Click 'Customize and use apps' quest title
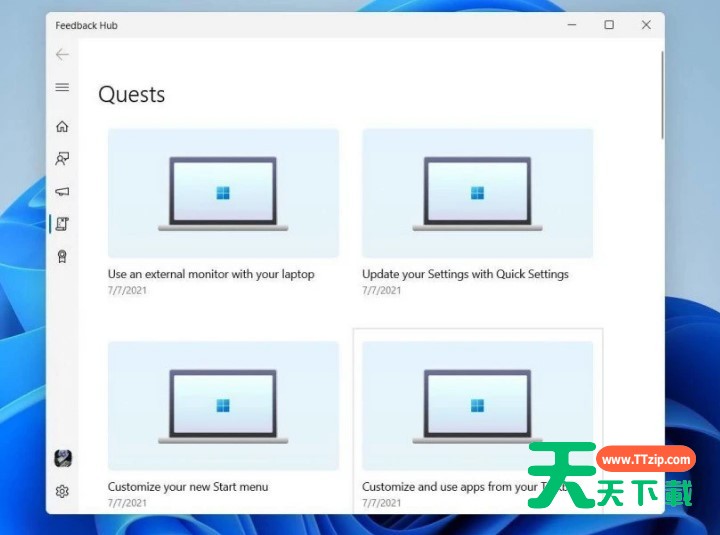Viewport: 720px width, 535px height. click(465, 487)
